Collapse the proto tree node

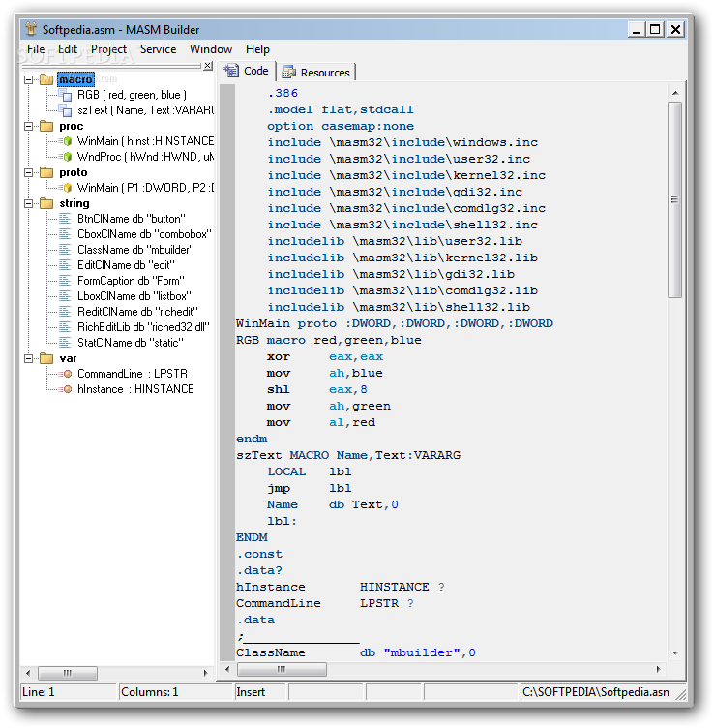click(x=29, y=172)
